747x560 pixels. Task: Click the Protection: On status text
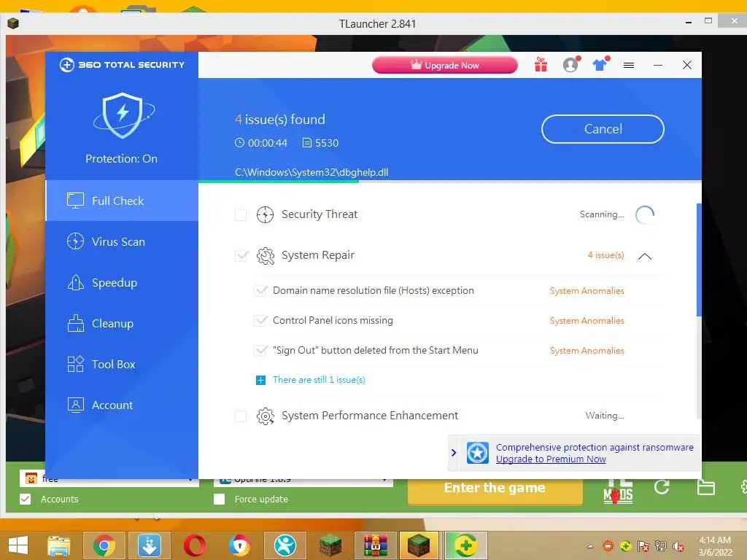coord(122,158)
